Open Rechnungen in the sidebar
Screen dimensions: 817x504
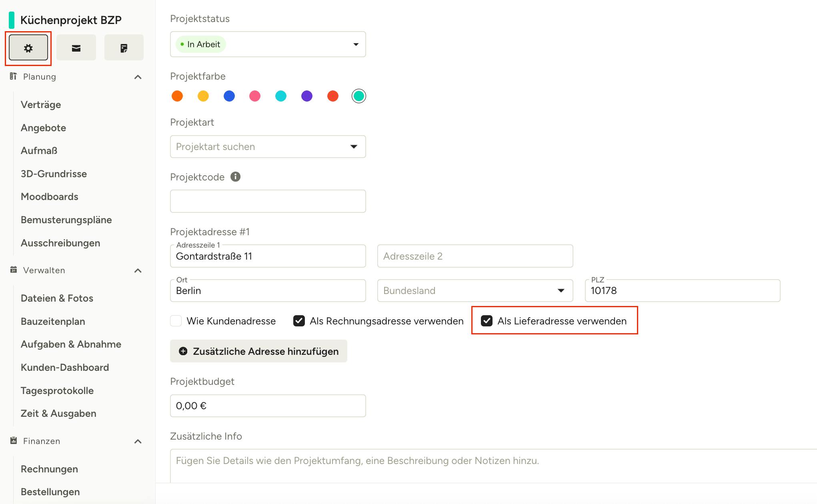coord(49,469)
